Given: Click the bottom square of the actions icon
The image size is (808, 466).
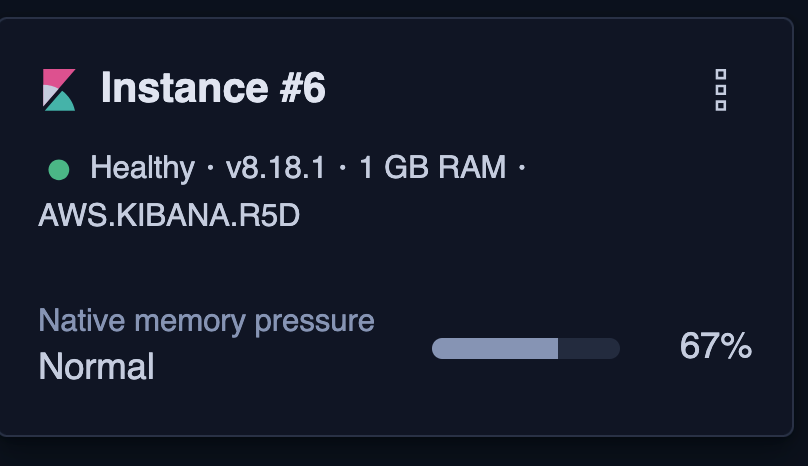Looking at the screenshot, I should tap(721, 106).
